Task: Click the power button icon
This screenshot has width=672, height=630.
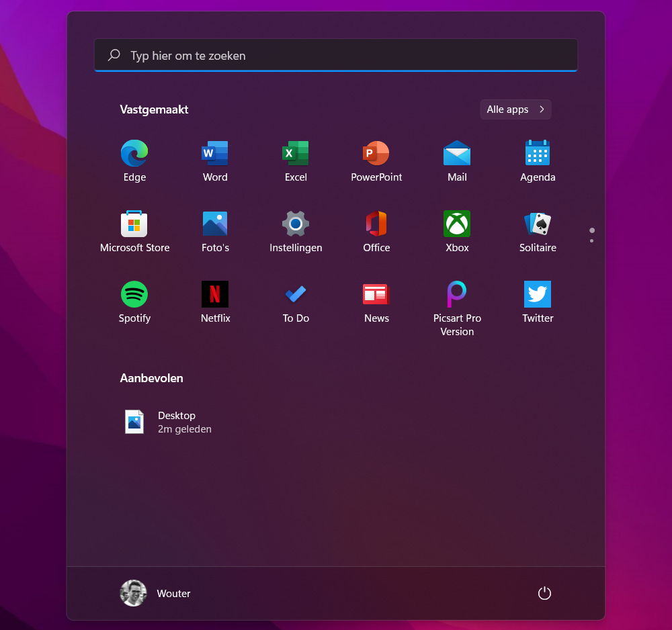Action: click(x=544, y=593)
